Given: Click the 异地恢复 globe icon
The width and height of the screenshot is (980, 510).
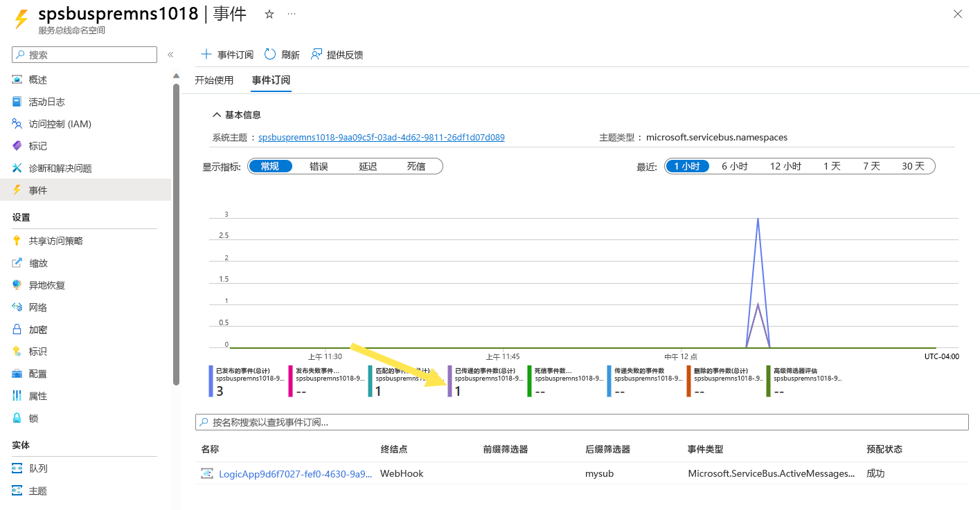Looking at the screenshot, I should tap(17, 285).
